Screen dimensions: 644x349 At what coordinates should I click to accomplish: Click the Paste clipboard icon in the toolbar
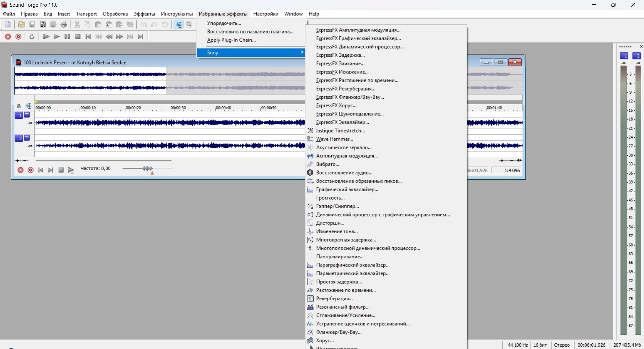[98, 24]
